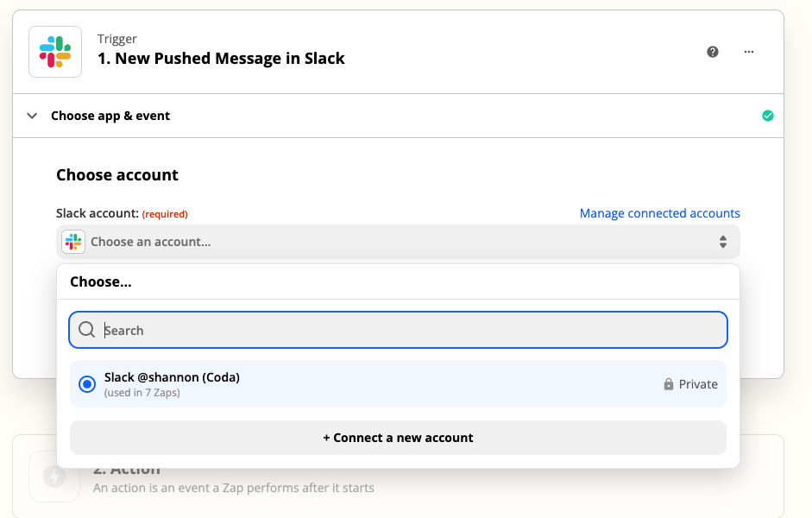Screen dimensions: 812x518
Task: Focus the Search input field
Action: click(406, 330)
